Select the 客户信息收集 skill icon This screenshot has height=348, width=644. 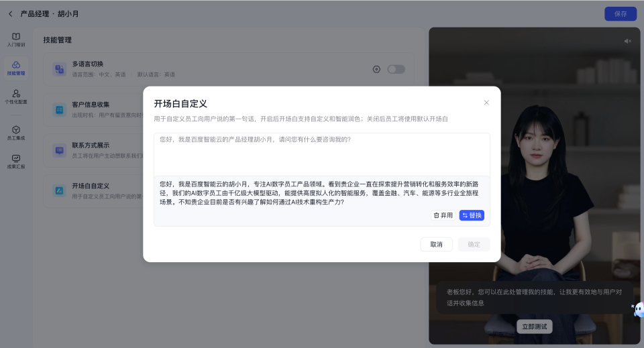59,109
